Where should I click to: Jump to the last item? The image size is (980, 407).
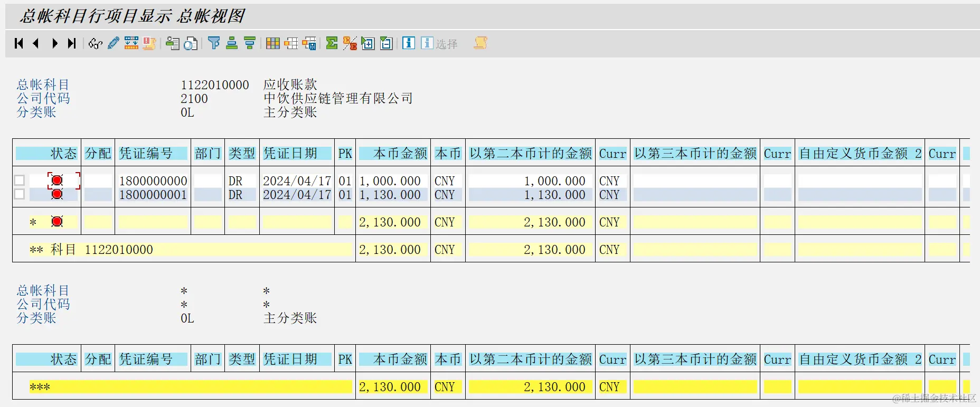[x=72, y=43]
